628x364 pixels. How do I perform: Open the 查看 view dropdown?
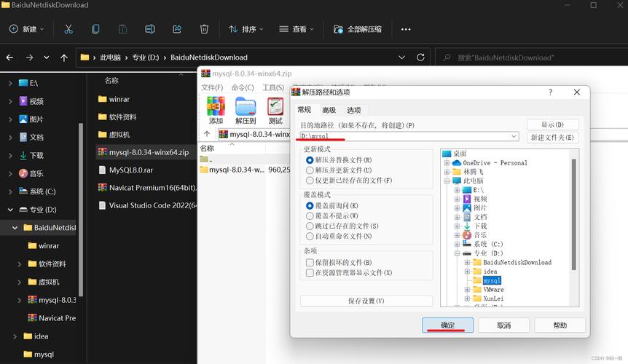click(297, 29)
